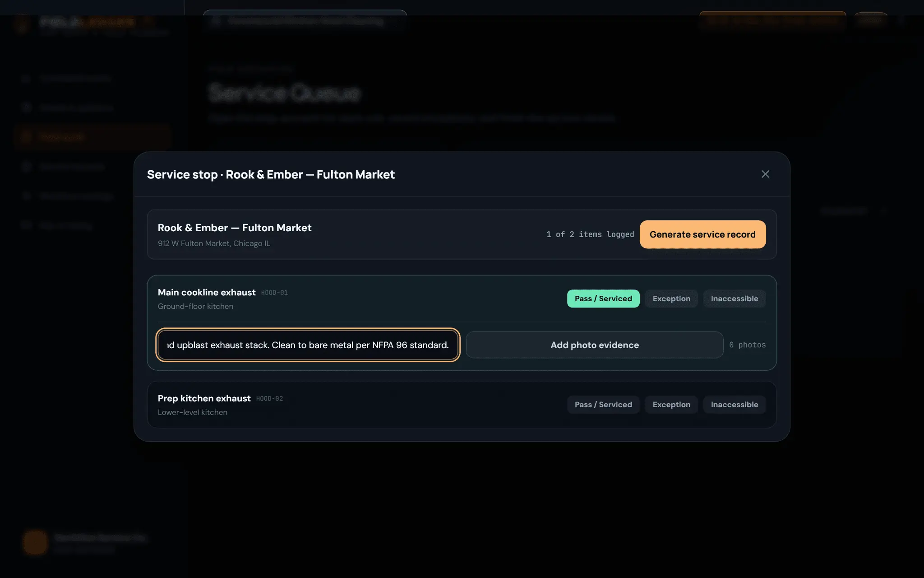Select the HOOD-02 tag
Screen dimensions: 924x578
(x=269, y=399)
